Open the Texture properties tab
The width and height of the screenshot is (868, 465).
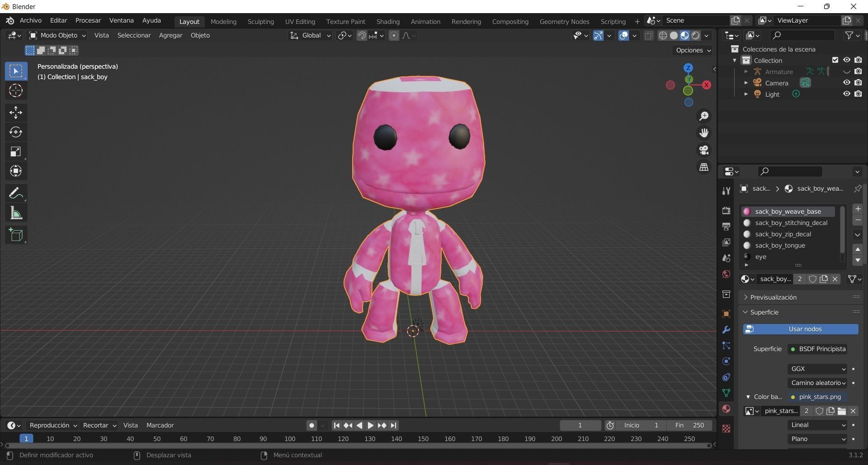[x=726, y=428]
